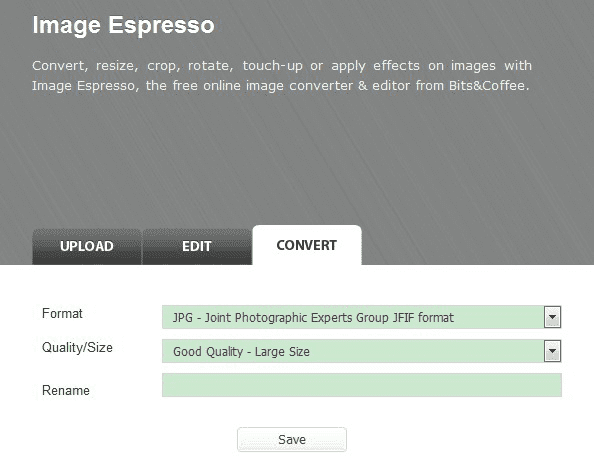Click the Rename label
The image size is (594, 458).
click(x=66, y=391)
